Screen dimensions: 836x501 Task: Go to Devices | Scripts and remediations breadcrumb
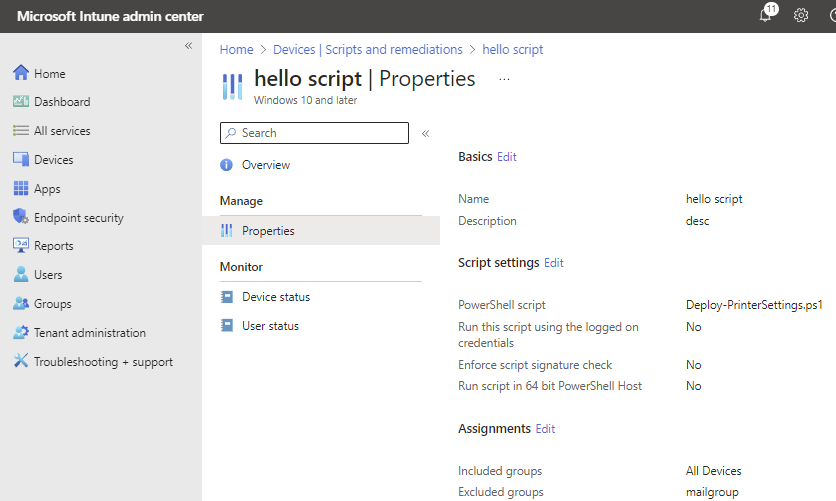368,49
